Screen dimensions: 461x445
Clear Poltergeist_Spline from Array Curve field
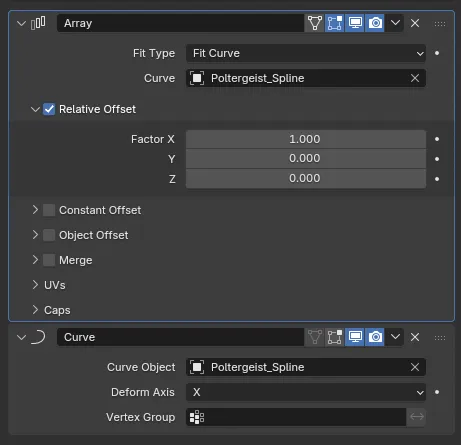point(415,78)
